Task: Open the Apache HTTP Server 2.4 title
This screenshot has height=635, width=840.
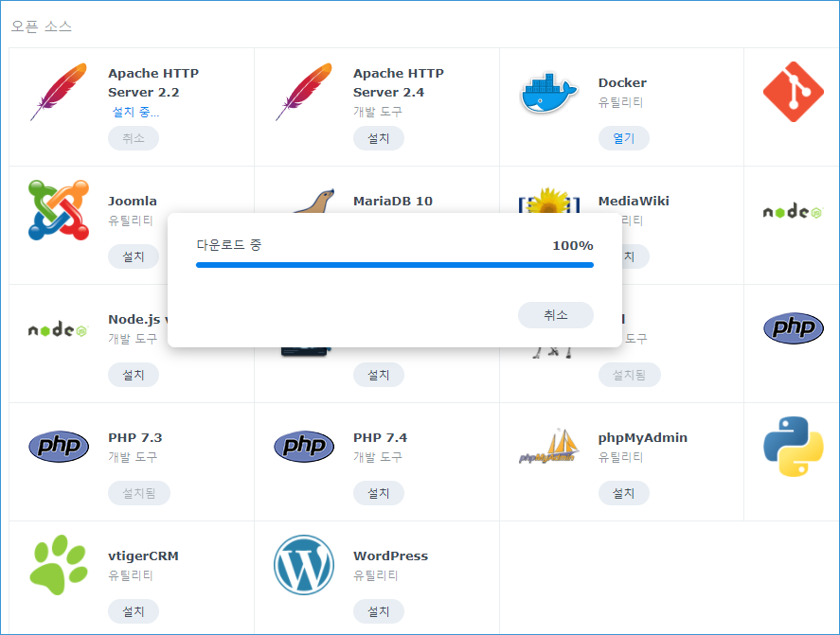Action: (x=399, y=82)
